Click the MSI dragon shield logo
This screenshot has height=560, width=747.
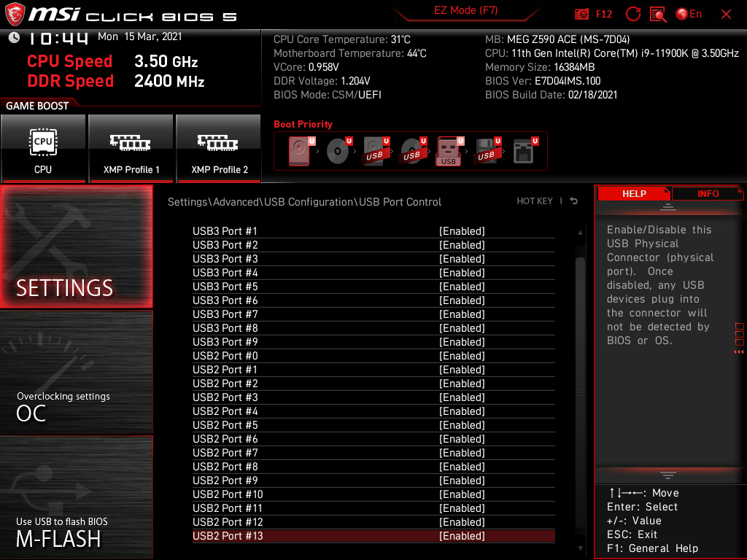15,15
